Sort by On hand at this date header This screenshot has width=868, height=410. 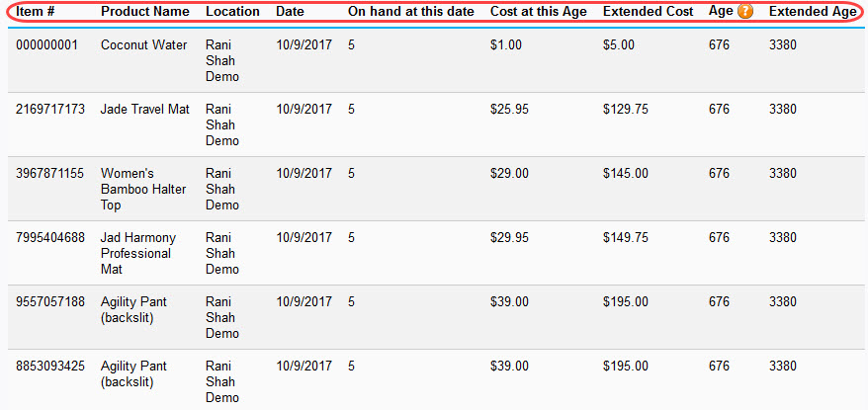(x=410, y=12)
